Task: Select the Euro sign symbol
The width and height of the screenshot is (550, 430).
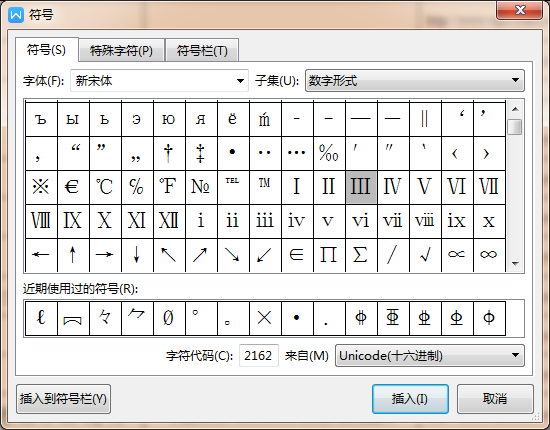Action: coord(73,187)
